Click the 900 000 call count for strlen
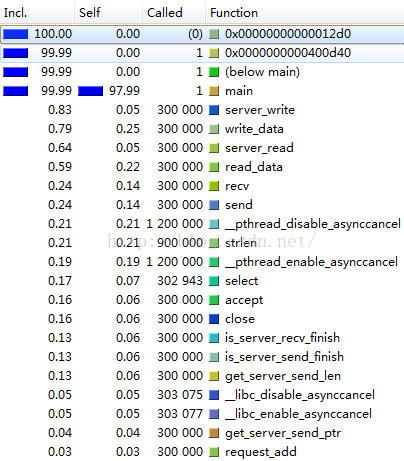The image size is (404, 461). coord(180,243)
